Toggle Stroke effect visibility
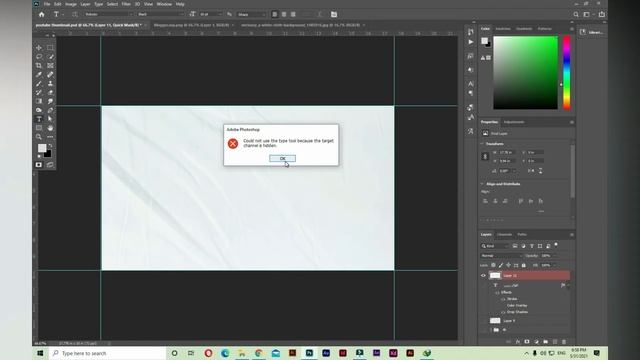Viewport: 640px width, 360px height. pos(503,299)
